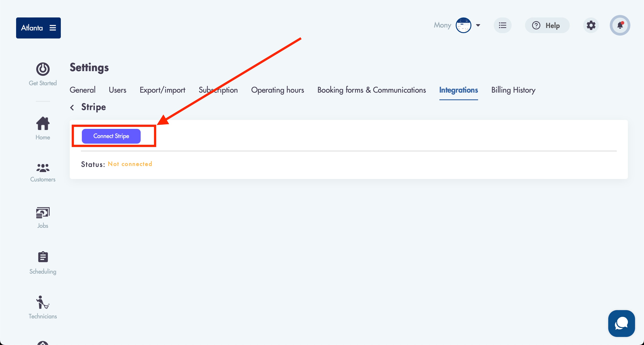644x345 pixels.
Task: Open notifications bell
Action: [620, 25]
